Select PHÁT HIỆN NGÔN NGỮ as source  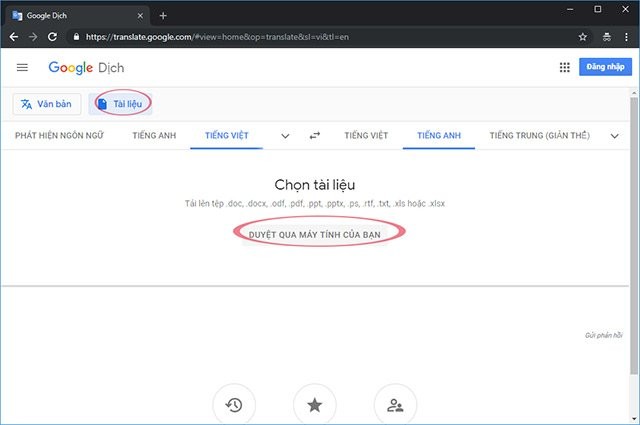coord(57,136)
